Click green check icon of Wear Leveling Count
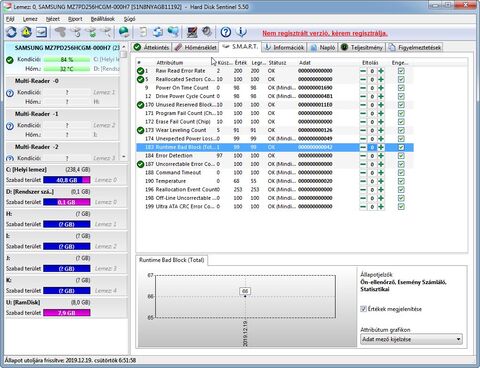 140,130
